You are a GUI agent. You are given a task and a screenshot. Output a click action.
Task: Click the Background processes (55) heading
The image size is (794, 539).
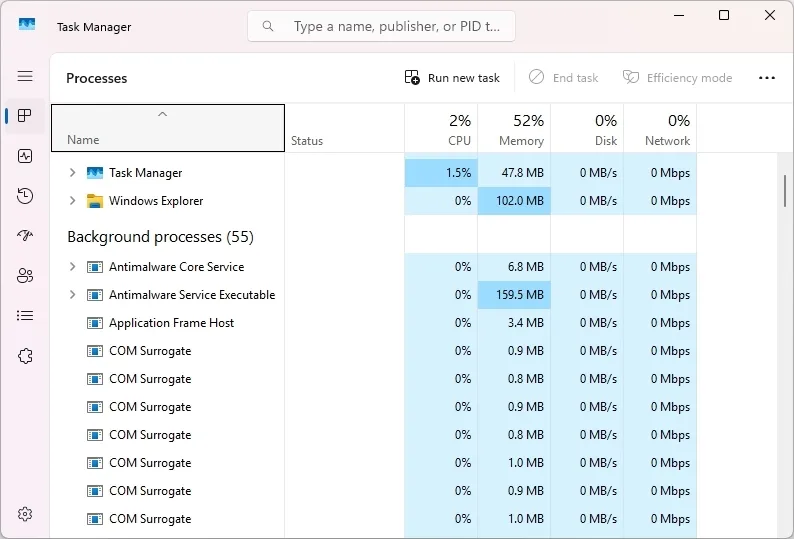[161, 237]
